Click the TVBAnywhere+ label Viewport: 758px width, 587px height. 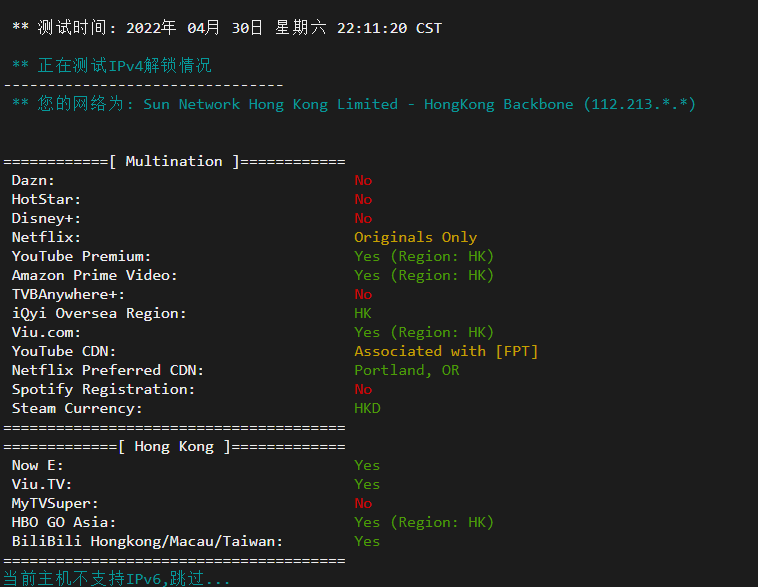(68, 294)
